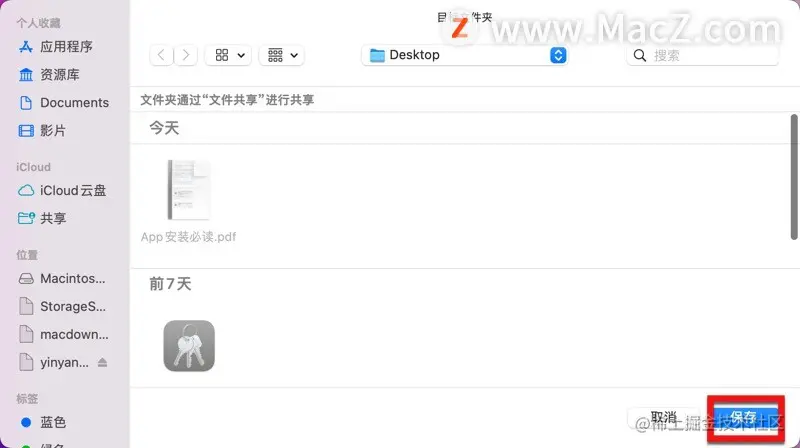Select the Macintos... disk location
Image resolution: width=800 pixels, height=448 pixels.
tap(62, 279)
